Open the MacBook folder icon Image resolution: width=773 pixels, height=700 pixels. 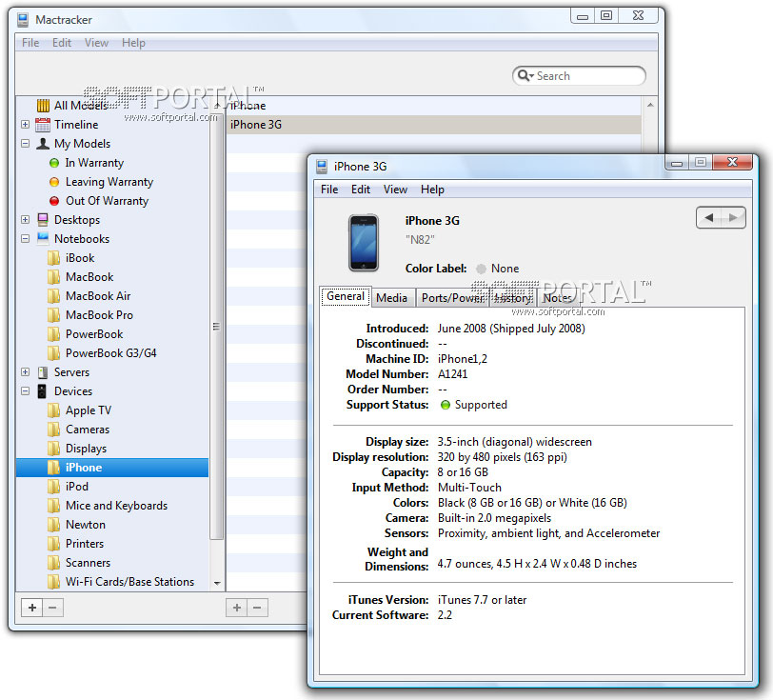(x=53, y=277)
